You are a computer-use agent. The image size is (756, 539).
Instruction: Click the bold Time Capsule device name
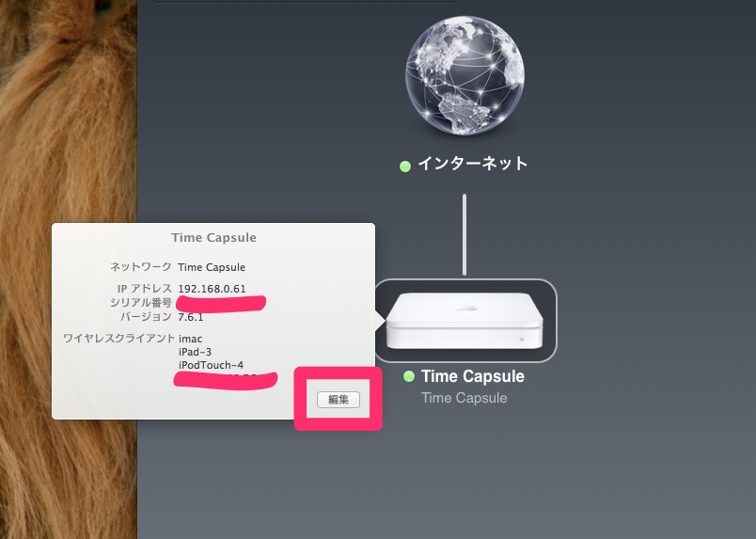point(472,376)
